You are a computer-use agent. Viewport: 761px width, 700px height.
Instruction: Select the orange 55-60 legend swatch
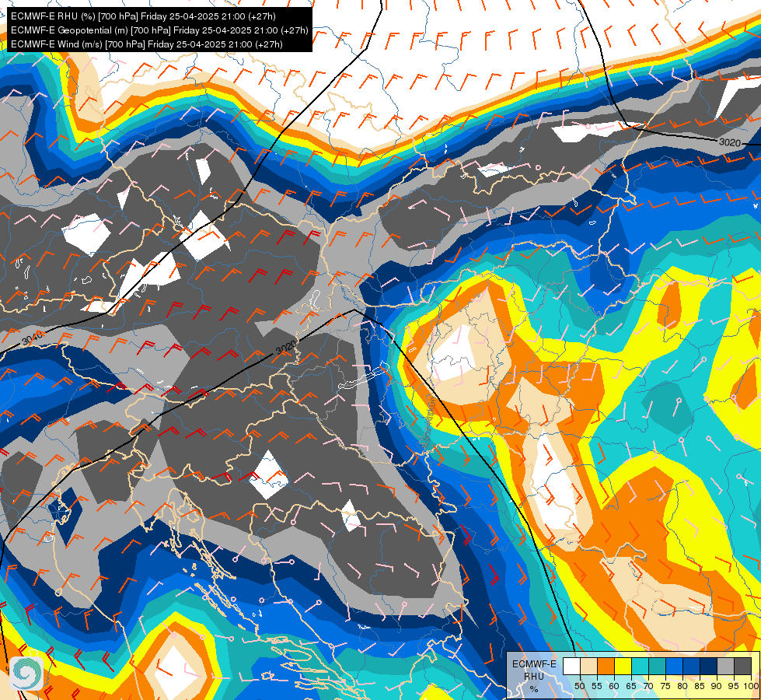coord(606,666)
